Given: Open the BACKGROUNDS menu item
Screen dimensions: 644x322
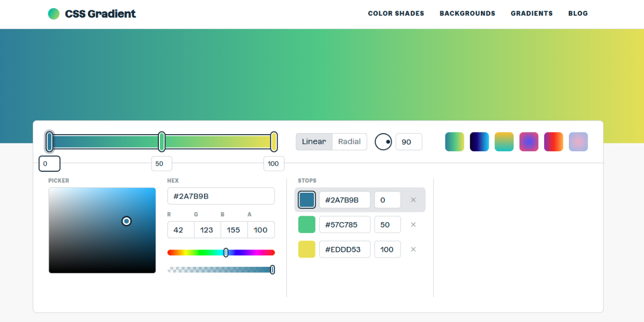Looking at the screenshot, I should [467, 13].
